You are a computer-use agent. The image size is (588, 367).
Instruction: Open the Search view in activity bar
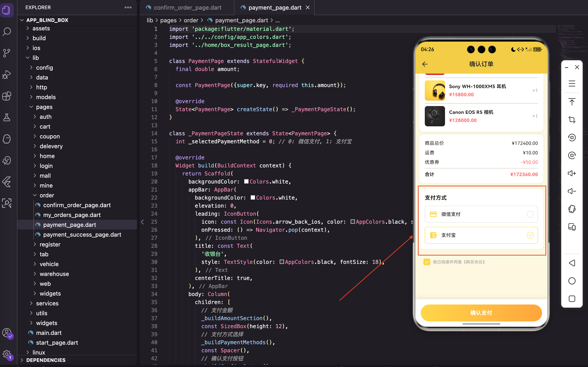tap(7, 31)
